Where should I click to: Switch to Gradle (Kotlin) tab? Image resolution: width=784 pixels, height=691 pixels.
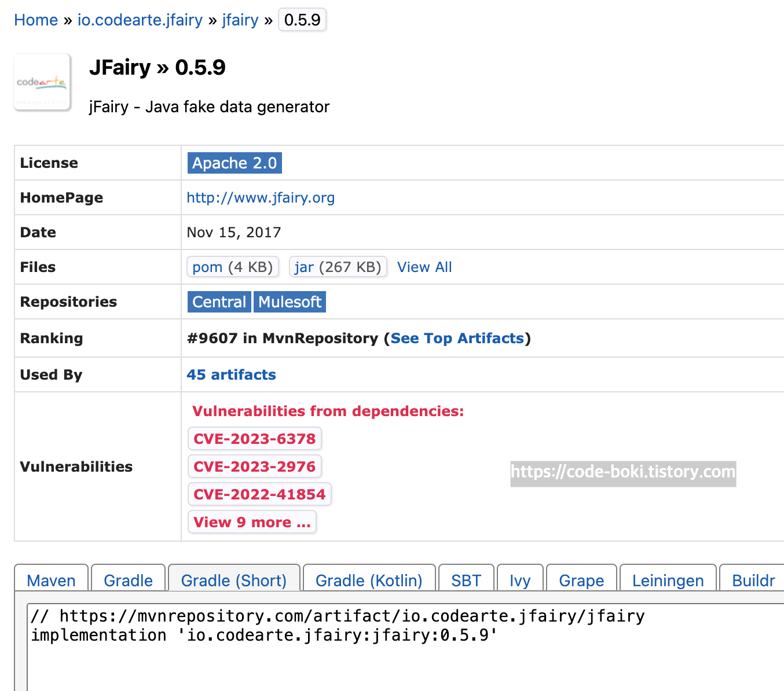coord(369,579)
